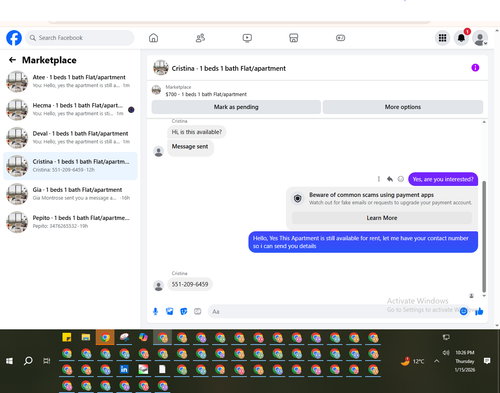Viewport: 500px width, 393px height.
Task: Show hidden system tray icons
Action: click(436, 361)
